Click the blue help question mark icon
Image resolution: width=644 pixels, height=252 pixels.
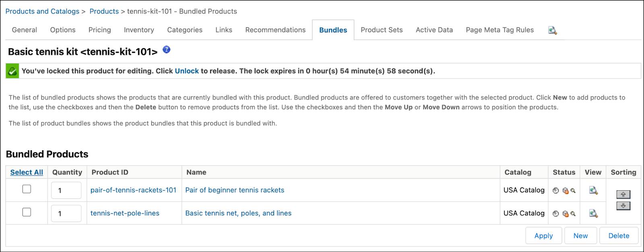tap(166, 50)
